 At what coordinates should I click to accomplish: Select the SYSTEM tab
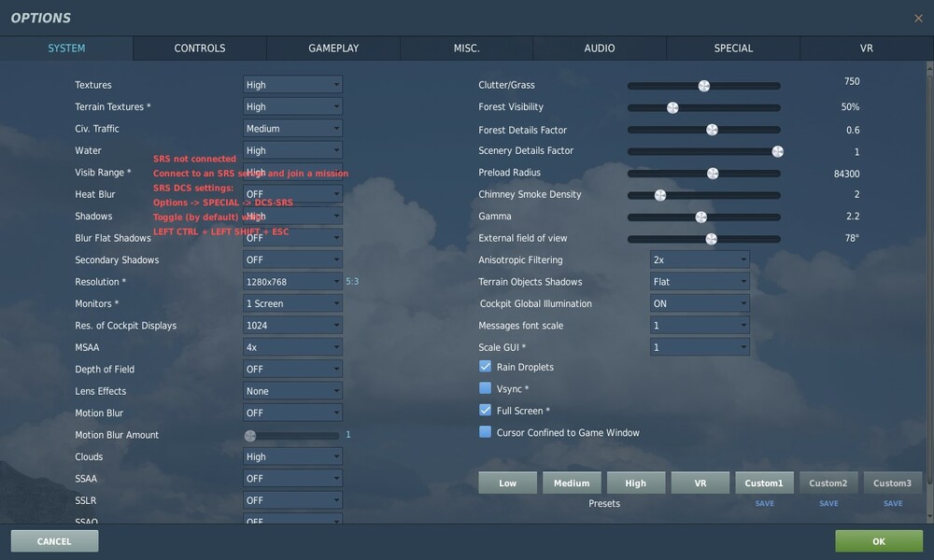[66, 49]
